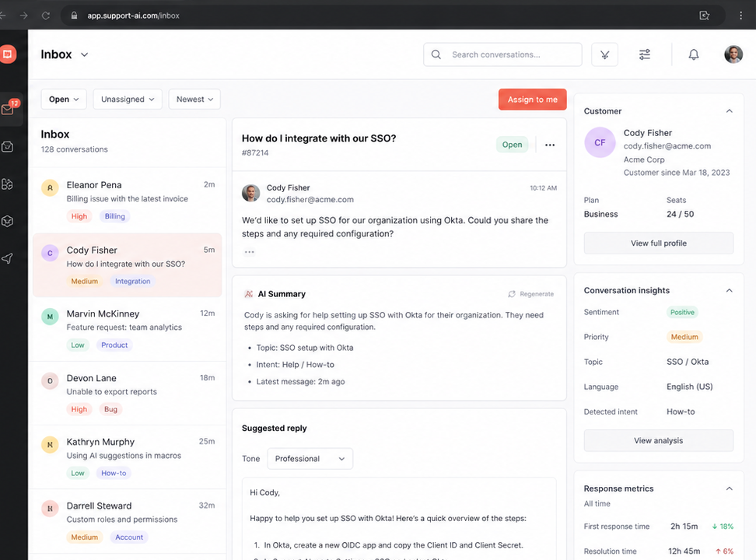Viewport: 756px width, 560px height.
Task: Click the browser address bar screenshot icon
Action: [x=704, y=16]
